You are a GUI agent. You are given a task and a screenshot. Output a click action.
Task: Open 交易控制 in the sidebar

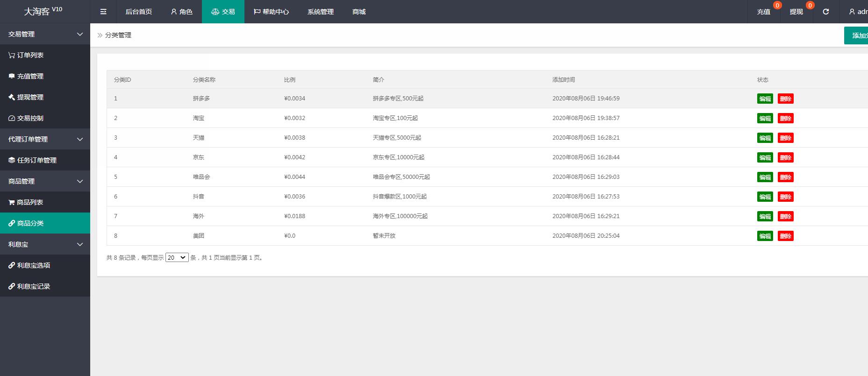coord(30,118)
